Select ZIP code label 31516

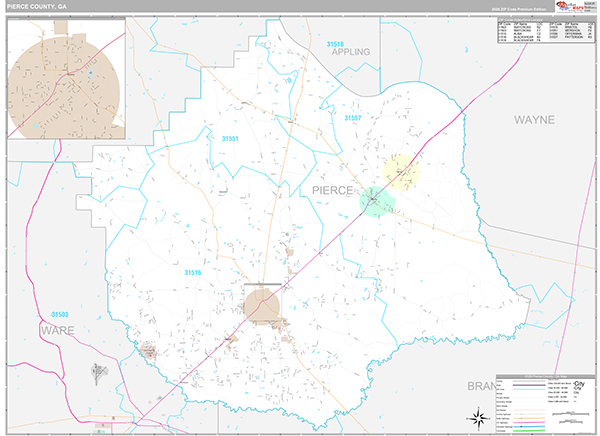click(192, 273)
